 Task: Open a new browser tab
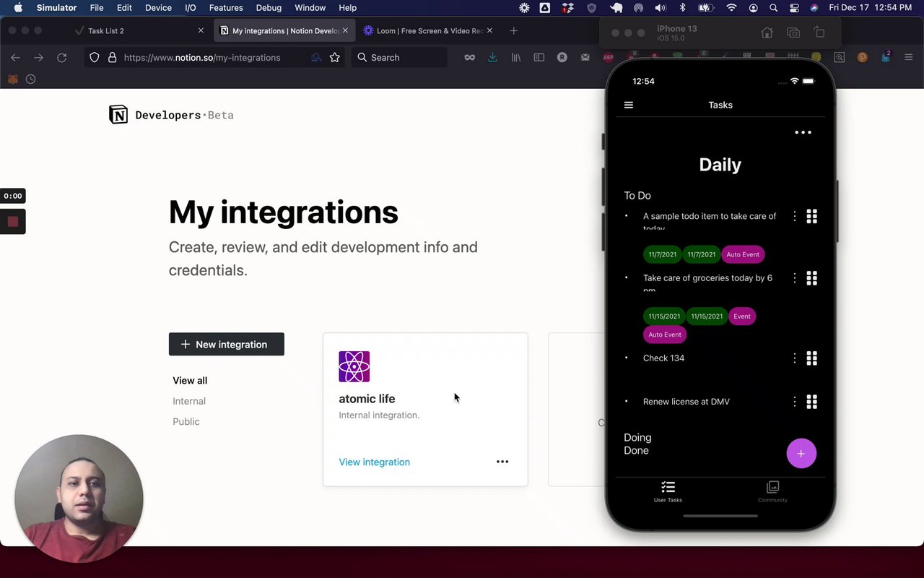click(x=513, y=31)
